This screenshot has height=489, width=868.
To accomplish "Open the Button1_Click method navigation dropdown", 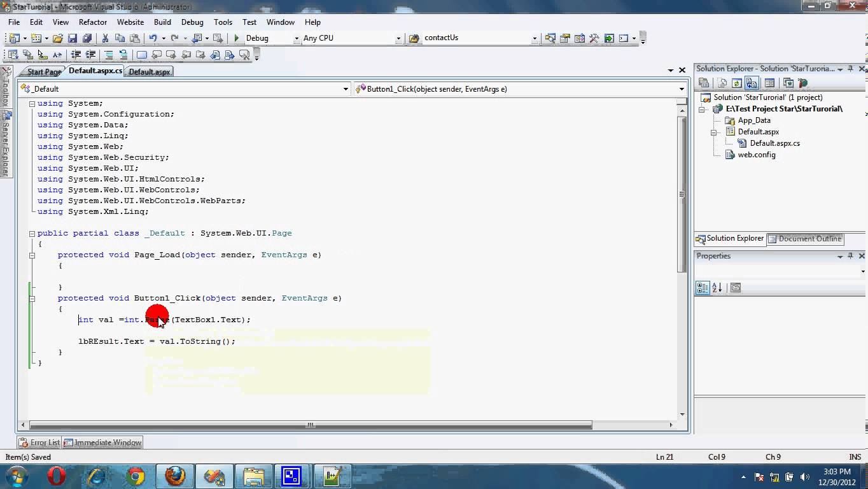I will [681, 89].
